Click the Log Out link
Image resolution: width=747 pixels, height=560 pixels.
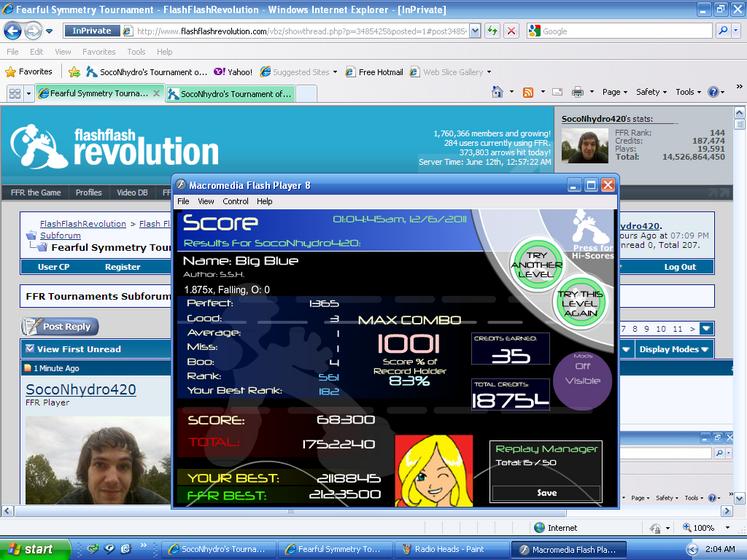[680, 267]
